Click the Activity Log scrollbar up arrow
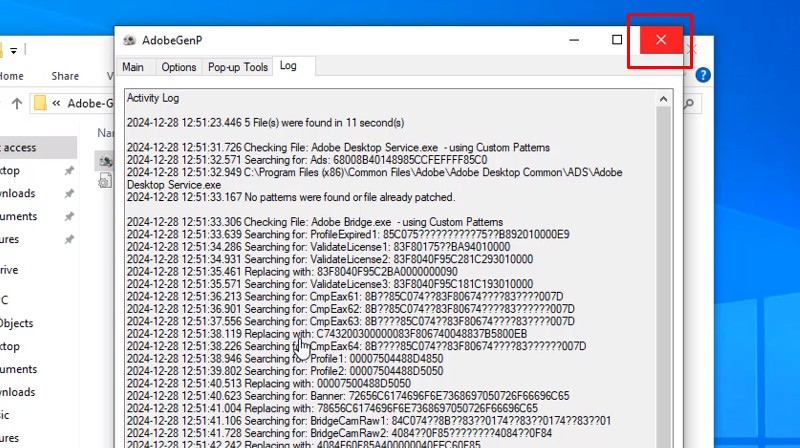The height and width of the screenshot is (448, 800). [x=664, y=98]
